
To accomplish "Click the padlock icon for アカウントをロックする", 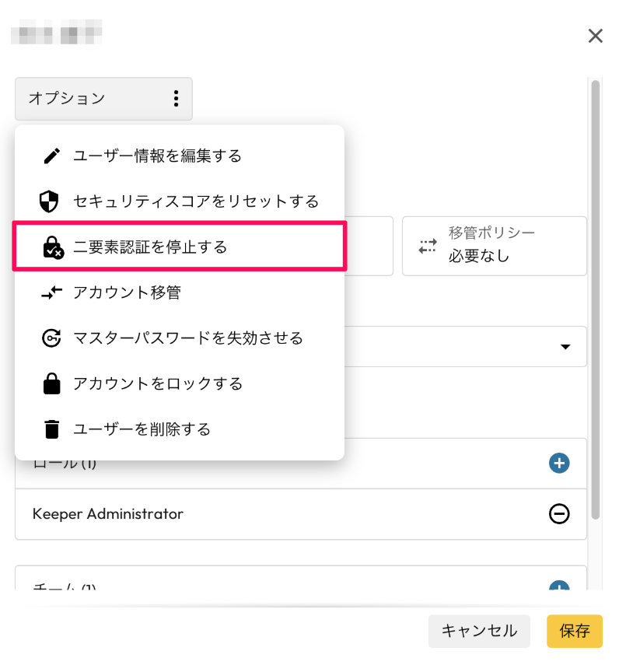I will tap(52, 383).
